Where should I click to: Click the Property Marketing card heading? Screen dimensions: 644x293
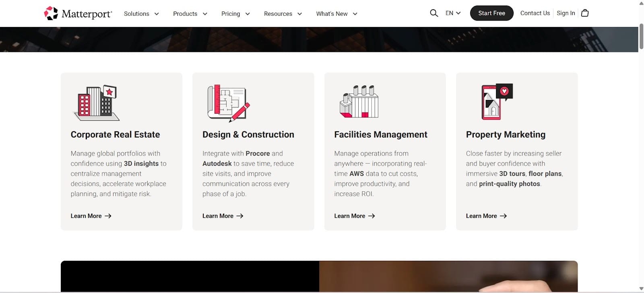[x=506, y=135]
